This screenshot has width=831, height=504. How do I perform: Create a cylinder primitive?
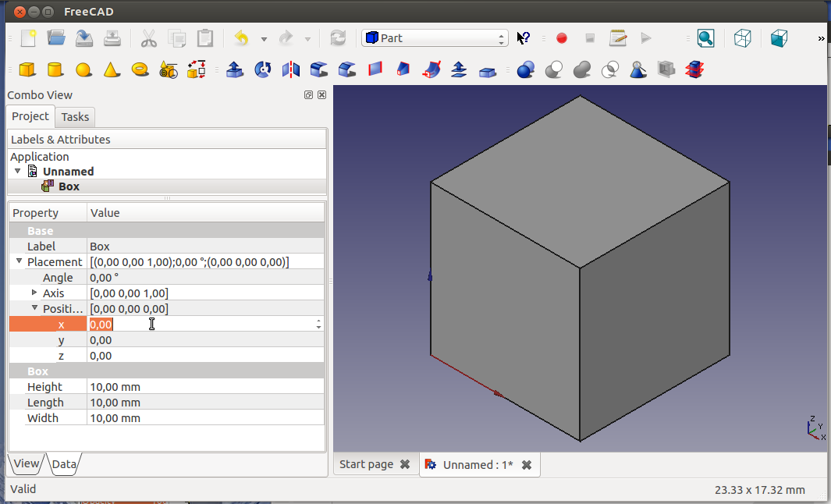55,70
